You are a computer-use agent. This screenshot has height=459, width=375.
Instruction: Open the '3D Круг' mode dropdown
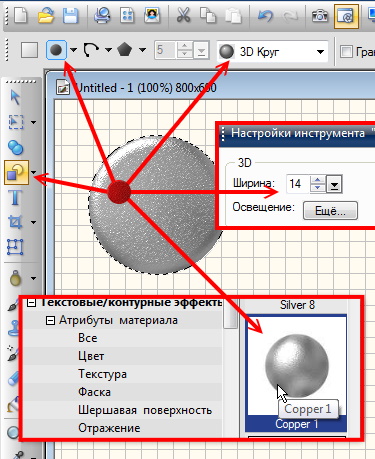click(320, 52)
